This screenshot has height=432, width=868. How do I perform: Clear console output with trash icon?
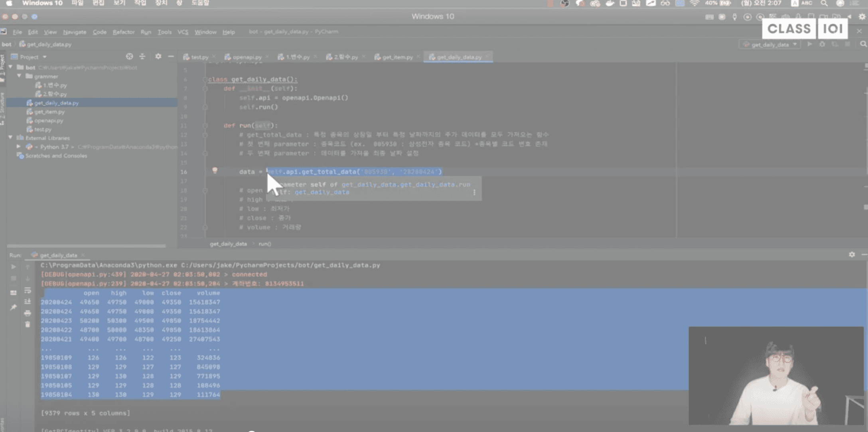click(x=28, y=324)
